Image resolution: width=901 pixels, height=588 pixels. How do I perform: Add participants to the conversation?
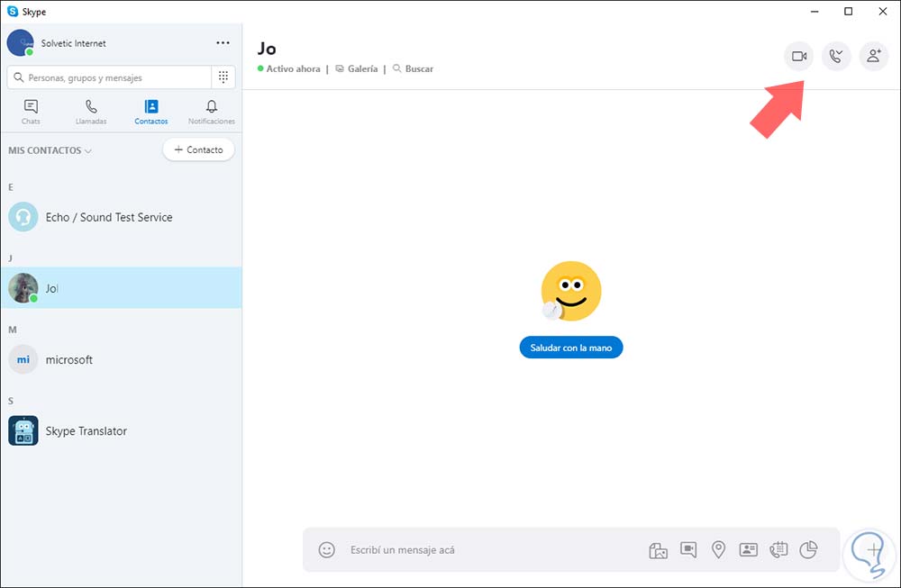(873, 56)
